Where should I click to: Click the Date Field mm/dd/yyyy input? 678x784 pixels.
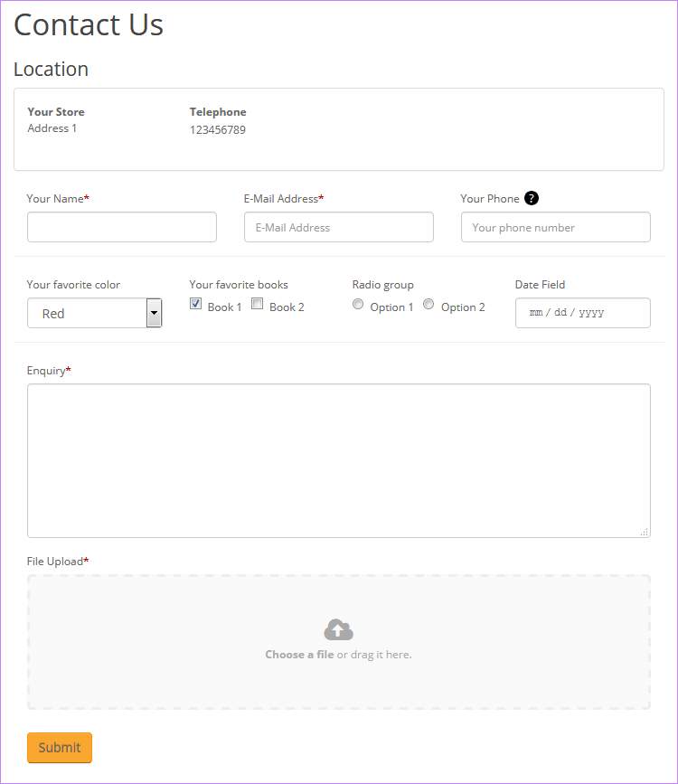(583, 313)
